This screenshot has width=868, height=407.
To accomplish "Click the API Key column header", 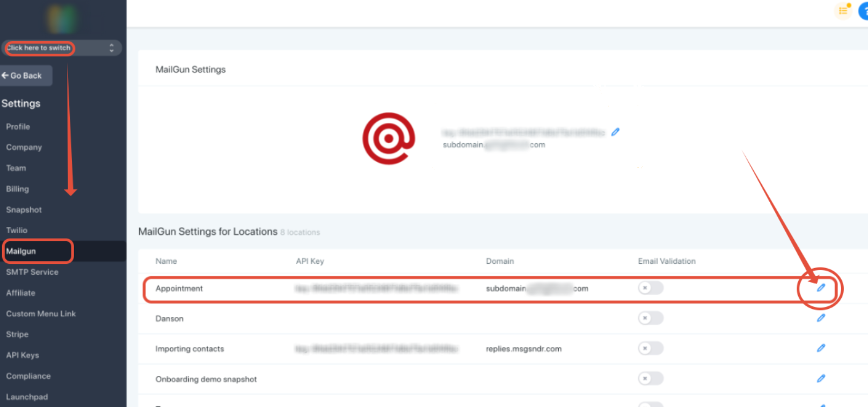I will [310, 261].
